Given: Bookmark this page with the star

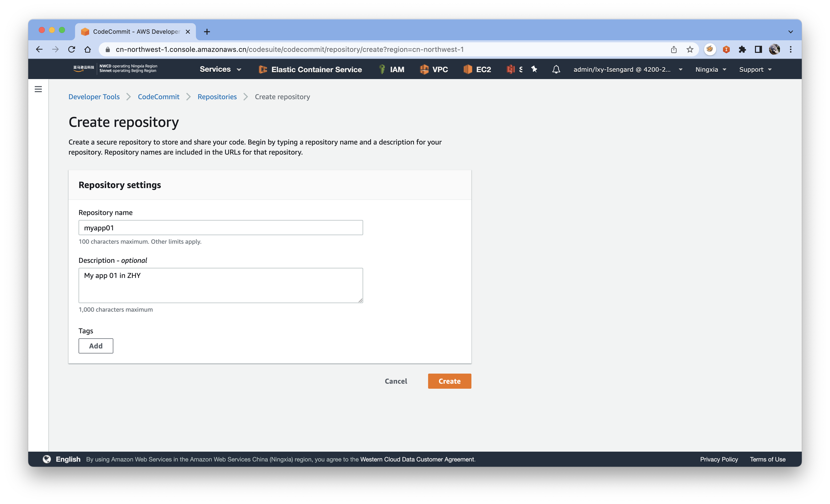Looking at the screenshot, I should tap(689, 50).
